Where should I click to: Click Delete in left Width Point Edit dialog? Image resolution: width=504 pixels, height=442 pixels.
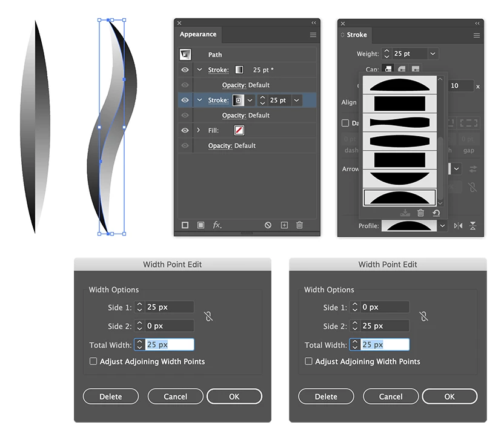(111, 397)
